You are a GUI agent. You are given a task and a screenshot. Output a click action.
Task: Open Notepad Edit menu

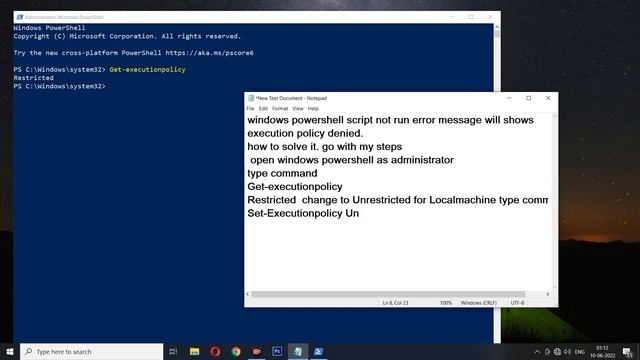263,109
